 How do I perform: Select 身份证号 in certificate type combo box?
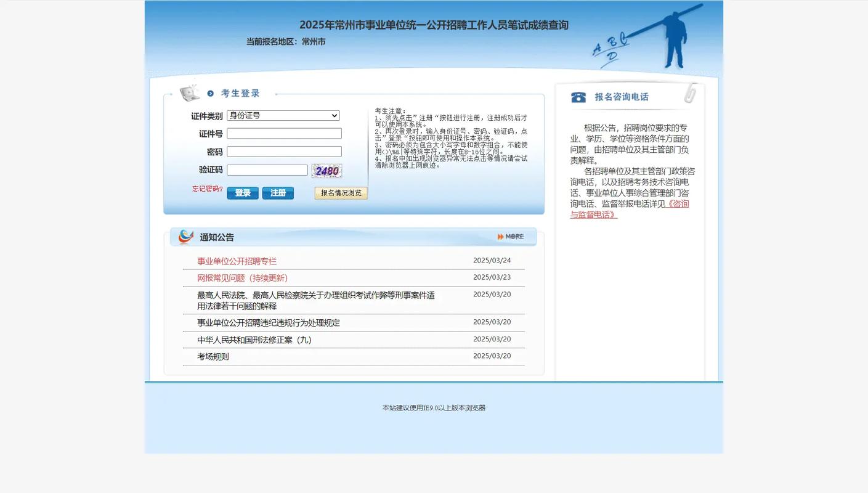pos(283,115)
